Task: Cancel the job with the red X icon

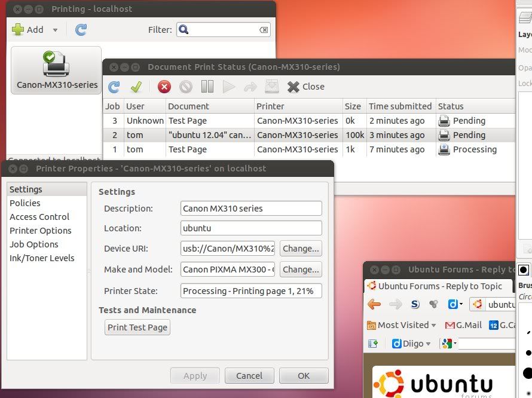Action: [164, 87]
